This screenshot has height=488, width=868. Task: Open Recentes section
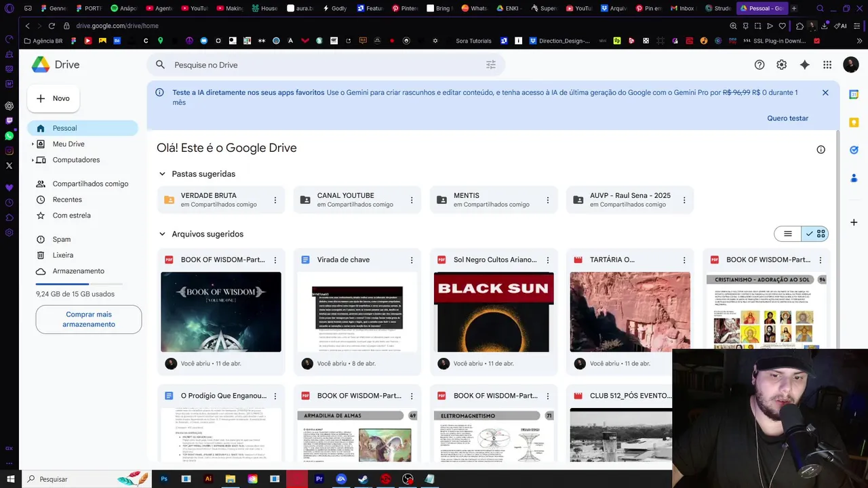[83, 199]
